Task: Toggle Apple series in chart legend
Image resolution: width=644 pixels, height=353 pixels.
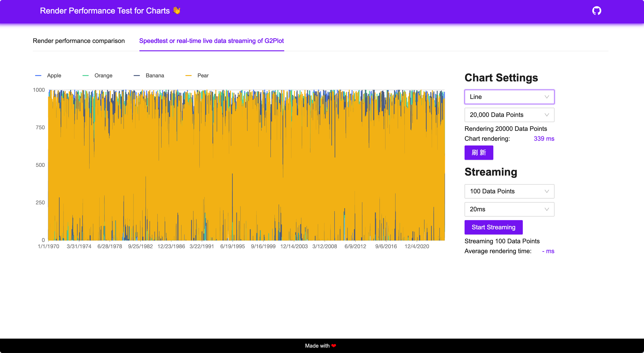Action: coord(54,76)
